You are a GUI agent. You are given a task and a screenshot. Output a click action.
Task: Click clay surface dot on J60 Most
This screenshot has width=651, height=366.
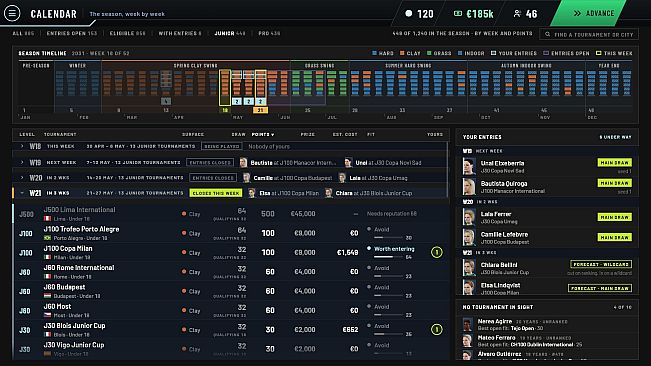click(184, 311)
